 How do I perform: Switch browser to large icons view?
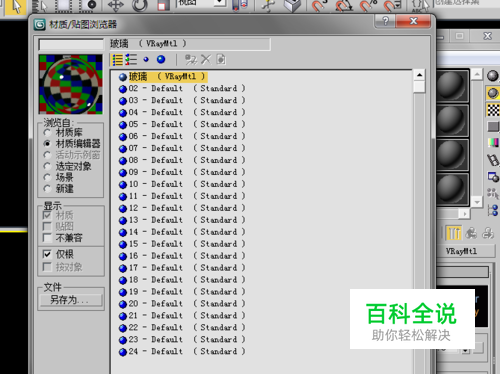tap(161, 60)
